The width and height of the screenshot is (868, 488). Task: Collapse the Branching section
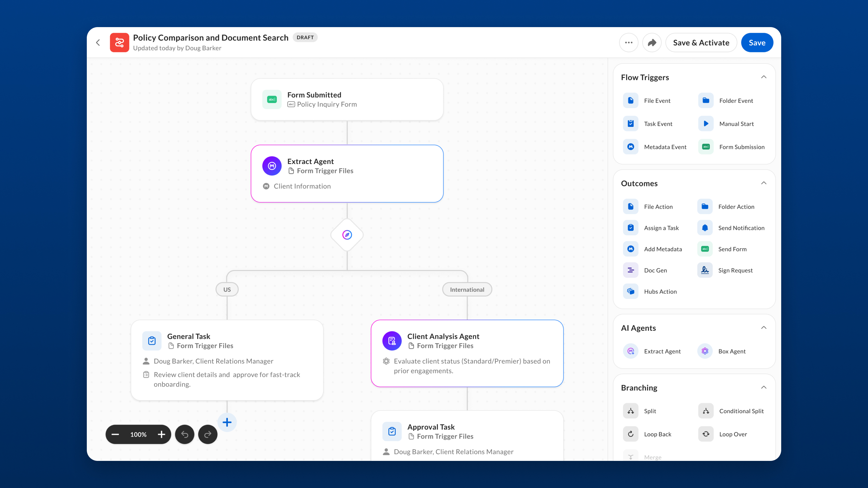[764, 387]
